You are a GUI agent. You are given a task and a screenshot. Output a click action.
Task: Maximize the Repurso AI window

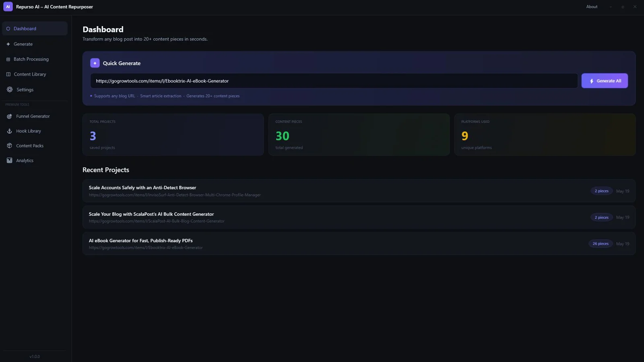[623, 7]
